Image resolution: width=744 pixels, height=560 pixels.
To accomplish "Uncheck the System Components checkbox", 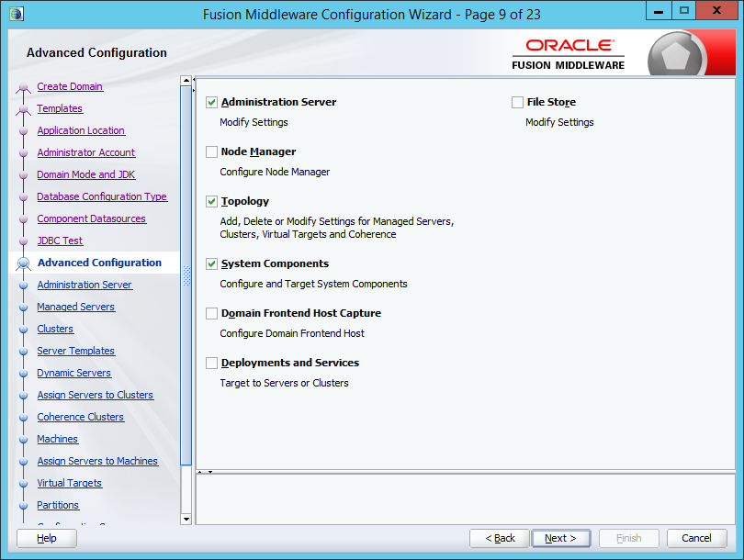I will point(211,264).
